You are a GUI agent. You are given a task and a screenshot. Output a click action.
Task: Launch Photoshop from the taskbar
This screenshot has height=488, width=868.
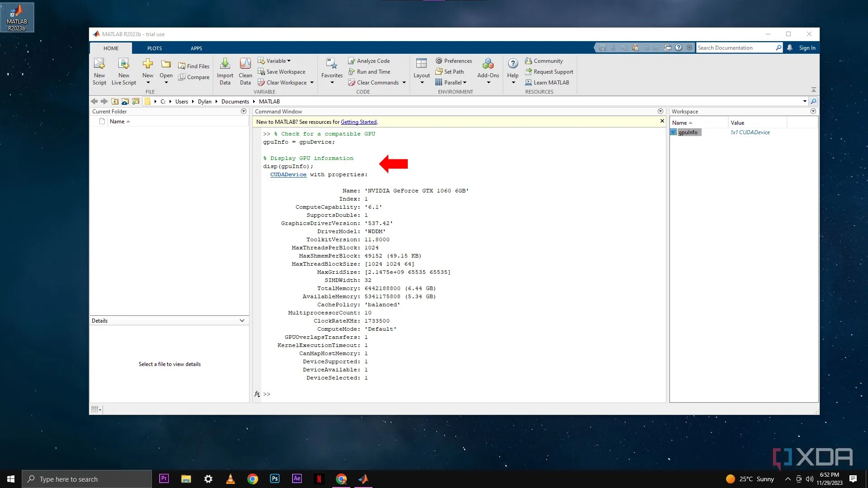tap(274, 479)
